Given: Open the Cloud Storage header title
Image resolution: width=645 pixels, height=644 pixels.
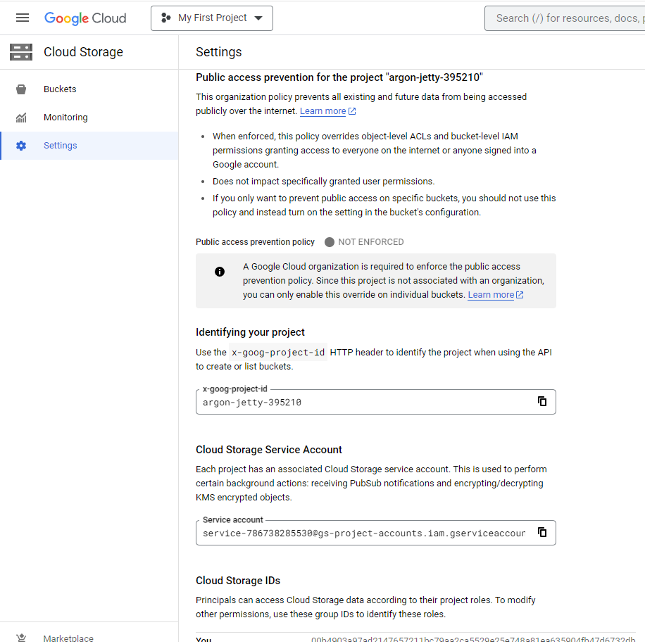Looking at the screenshot, I should point(83,52).
